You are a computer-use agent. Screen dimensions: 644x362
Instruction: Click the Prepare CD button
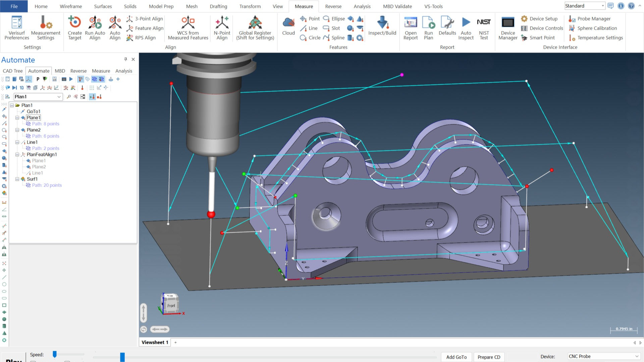[x=489, y=357]
